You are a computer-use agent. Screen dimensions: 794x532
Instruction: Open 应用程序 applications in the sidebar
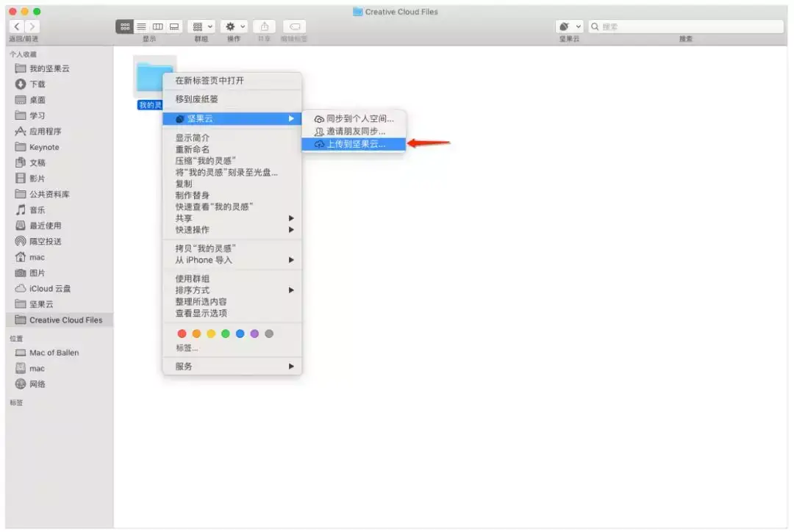click(x=60, y=131)
